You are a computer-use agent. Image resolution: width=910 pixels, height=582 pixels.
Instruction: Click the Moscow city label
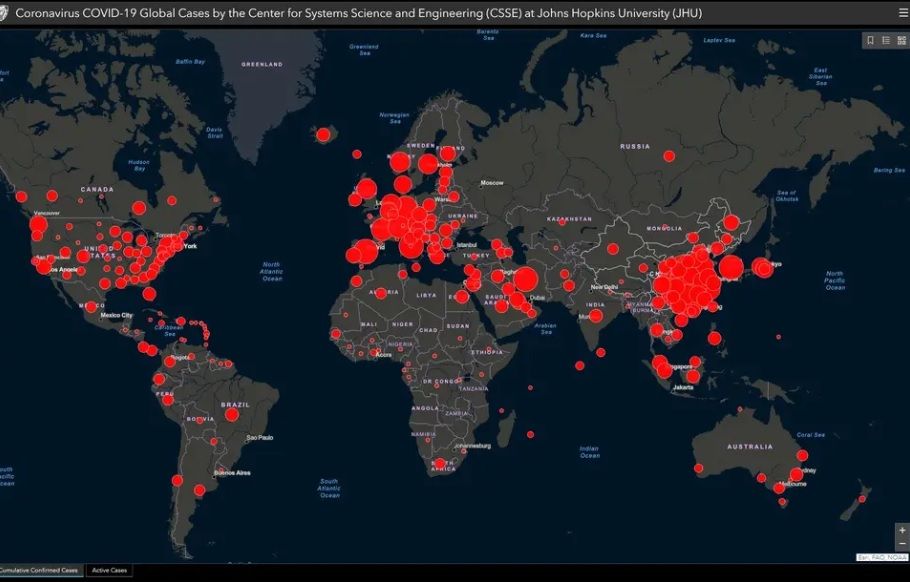point(492,183)
